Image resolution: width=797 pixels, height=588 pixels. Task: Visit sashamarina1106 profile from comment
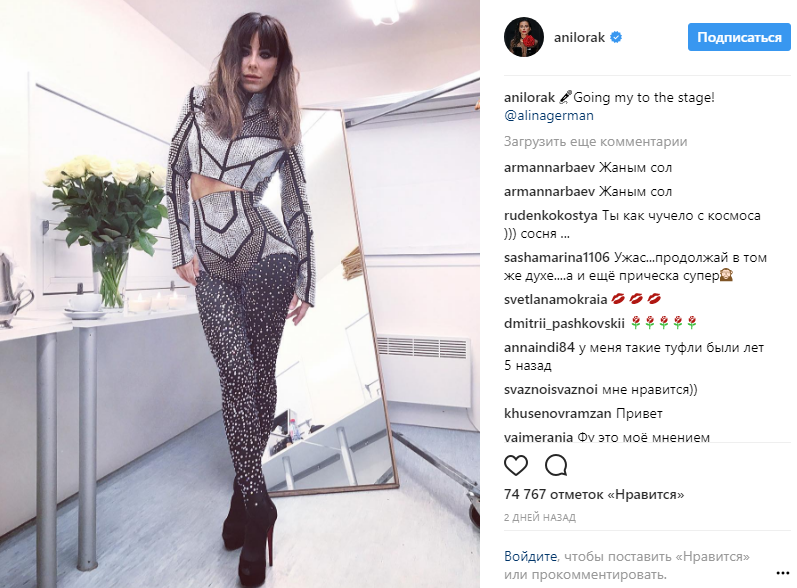click(x=557, y=258)
